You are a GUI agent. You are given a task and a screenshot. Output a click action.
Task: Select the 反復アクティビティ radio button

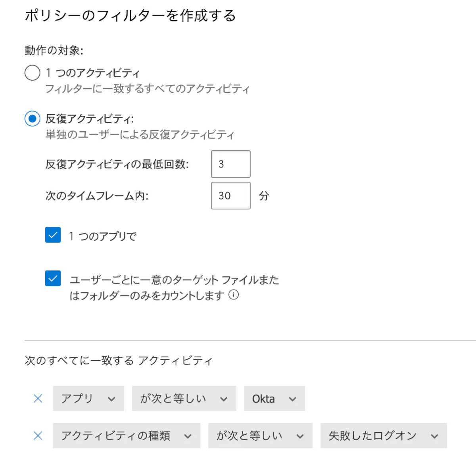click(x=33, y=119)
